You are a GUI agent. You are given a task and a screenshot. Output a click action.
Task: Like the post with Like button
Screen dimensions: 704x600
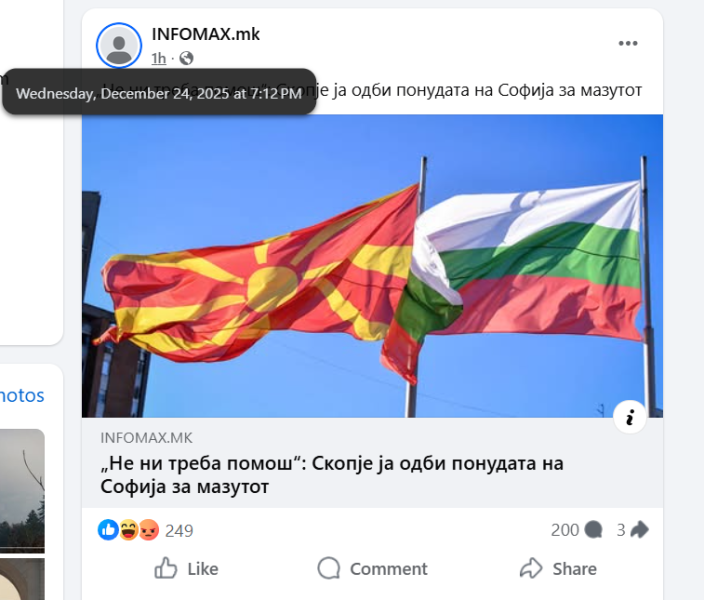pyautogui.click(x=186, y=569)
